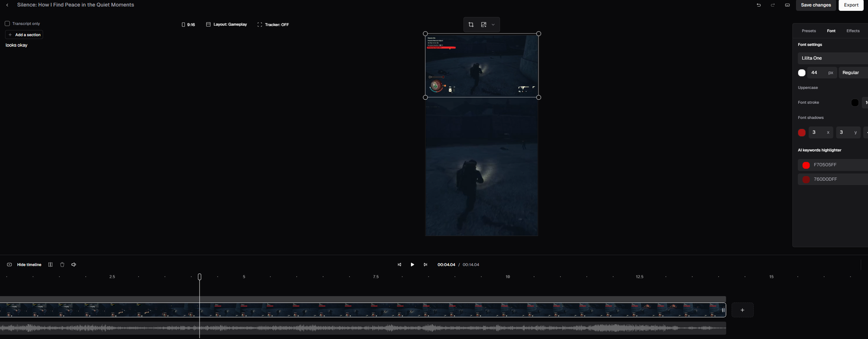This screenshot has width=868, height=339.
Task: Split the clip at the playhead
Action: (50, 265)
